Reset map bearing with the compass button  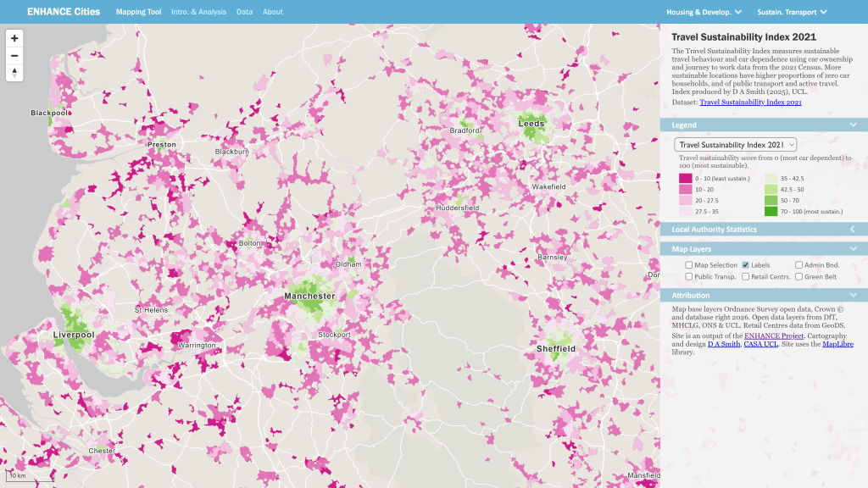click(14, 73)
